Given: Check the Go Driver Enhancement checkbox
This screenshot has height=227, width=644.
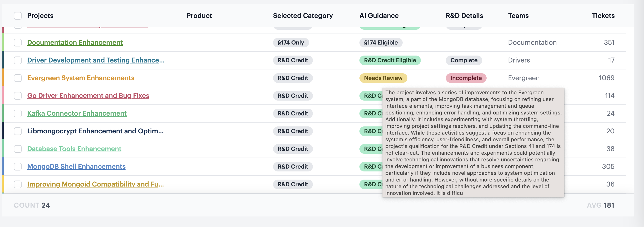Looking at the screenshot, I should point(18,96).
